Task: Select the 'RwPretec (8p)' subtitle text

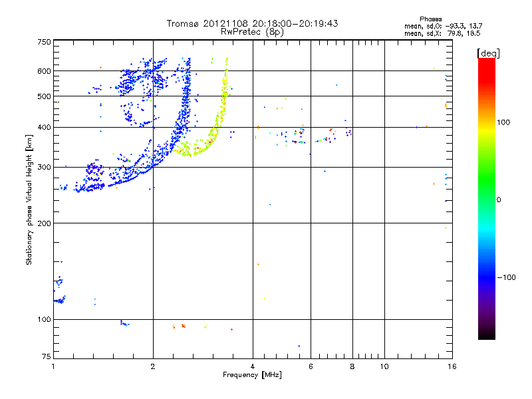Action: point(252,32)
